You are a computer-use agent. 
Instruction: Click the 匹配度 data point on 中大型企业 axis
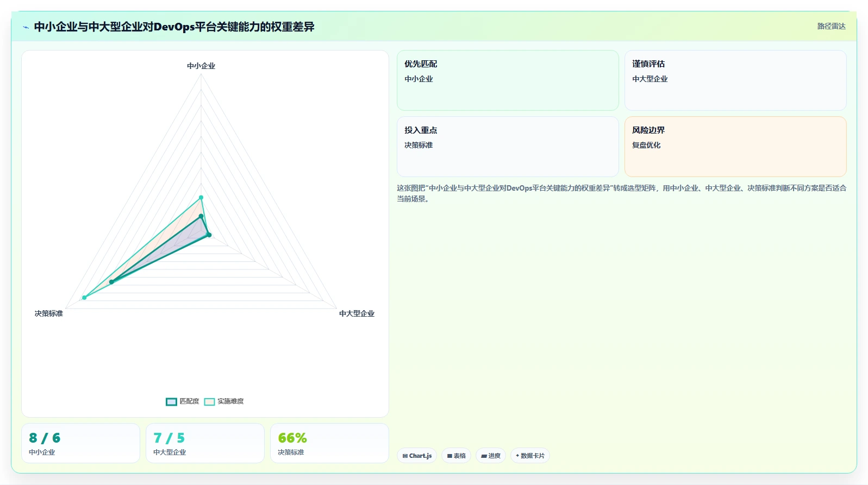(x=209, y=235)
